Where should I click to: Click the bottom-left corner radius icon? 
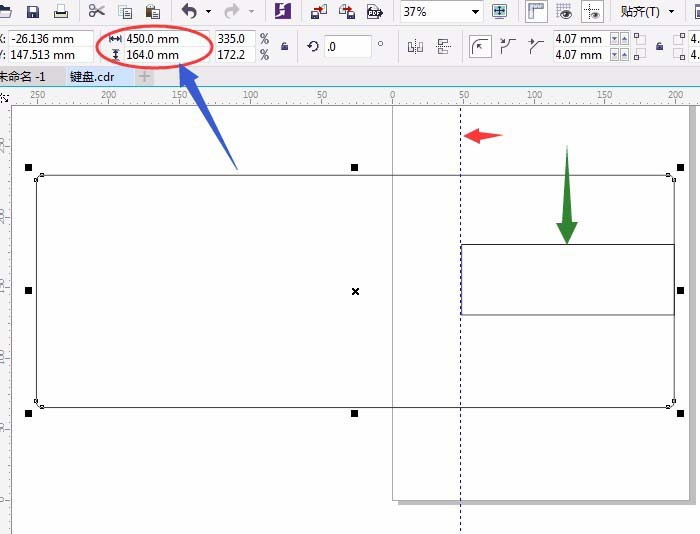coord(639,55)
